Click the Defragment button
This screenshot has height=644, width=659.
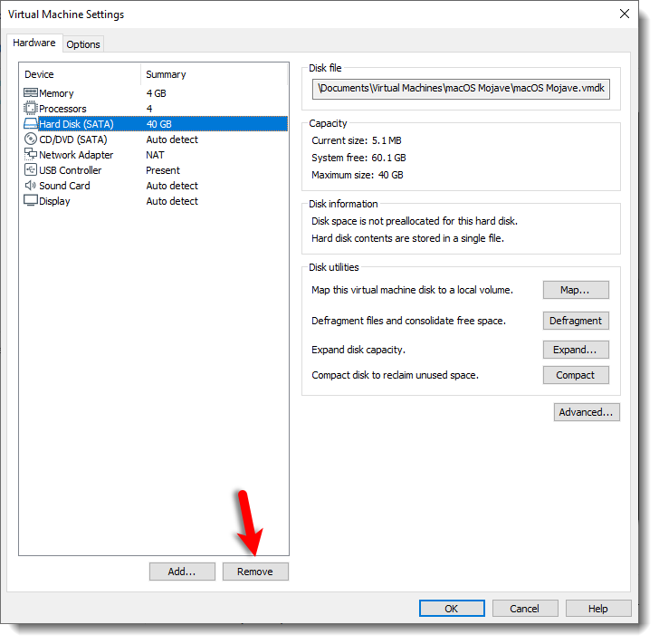(576, 321)
